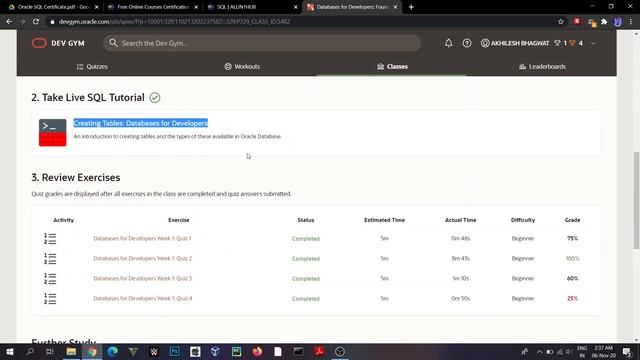Open Databases for Developers Week 1: Quiz 3

[x=142, y=278]
